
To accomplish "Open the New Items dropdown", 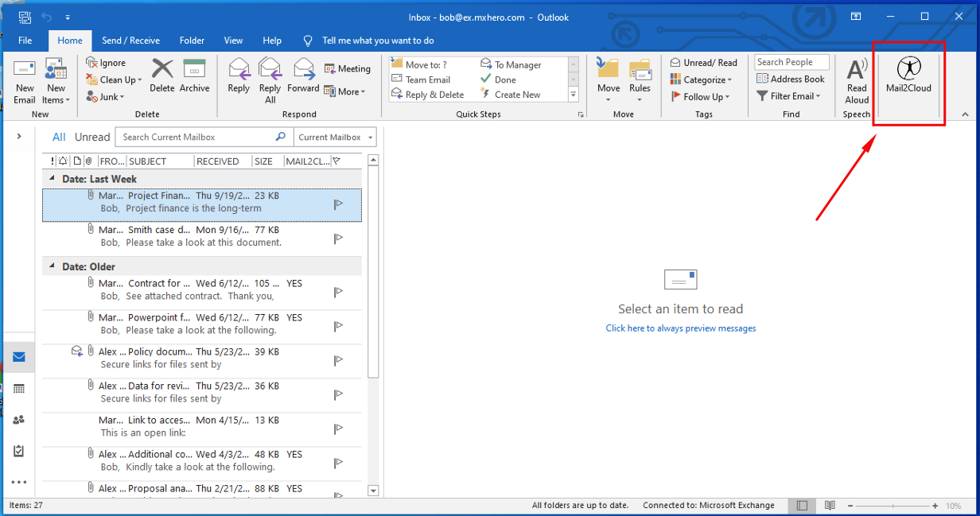I will coord(56,81).
